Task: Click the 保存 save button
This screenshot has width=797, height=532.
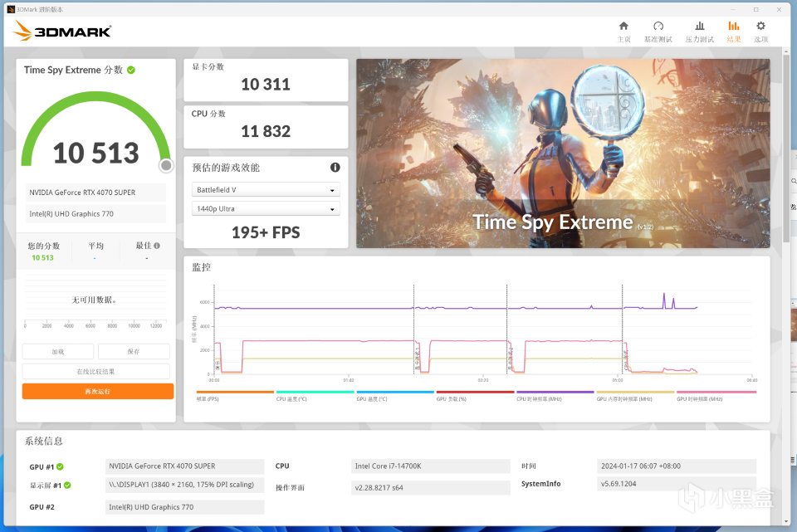Action: pos(134,352)
